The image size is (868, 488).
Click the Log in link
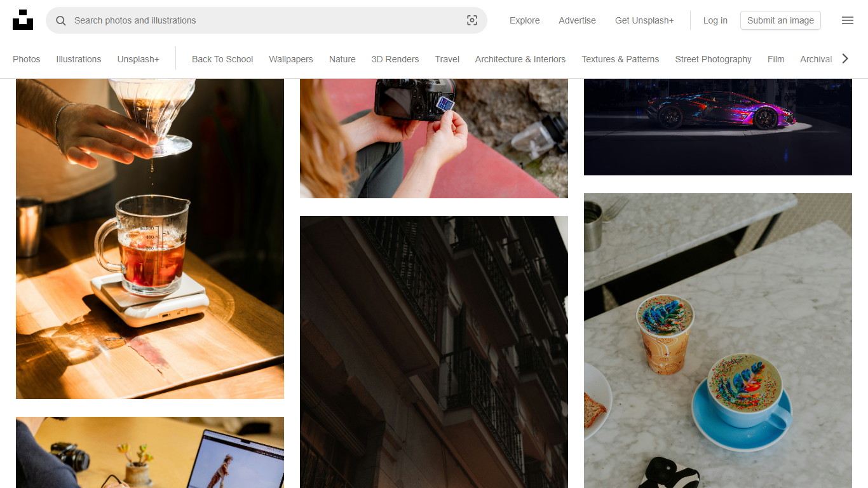click(x=715, y=20)
